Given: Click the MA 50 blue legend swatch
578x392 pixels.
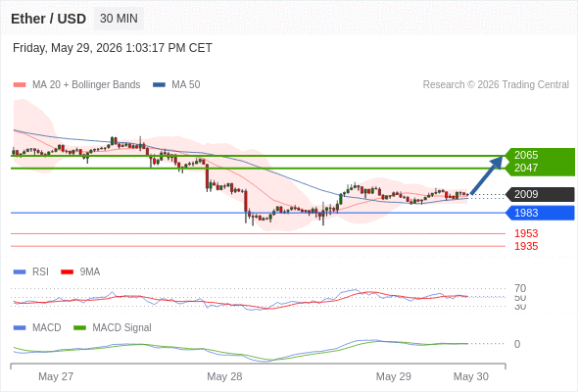Looking at the screenshot, I should [159, 85].
